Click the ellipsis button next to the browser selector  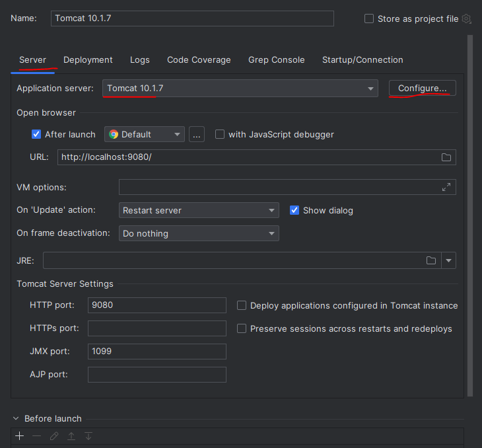(x=197, y=134)
